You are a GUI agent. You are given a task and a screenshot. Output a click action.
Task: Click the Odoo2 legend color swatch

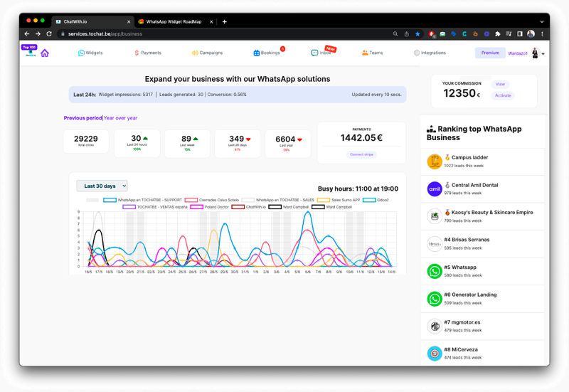(x=369, y=200)
